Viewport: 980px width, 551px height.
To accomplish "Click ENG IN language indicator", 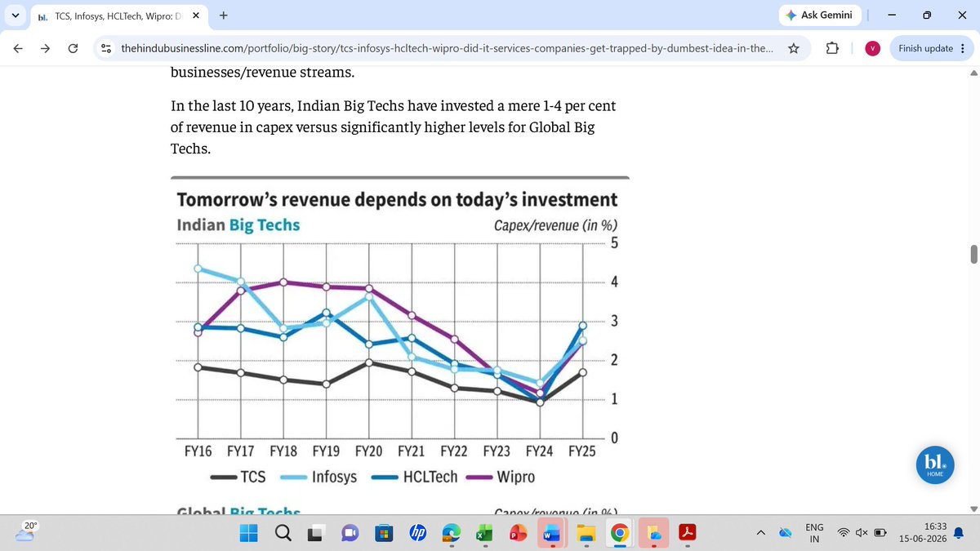I will (x=814, y=533).
